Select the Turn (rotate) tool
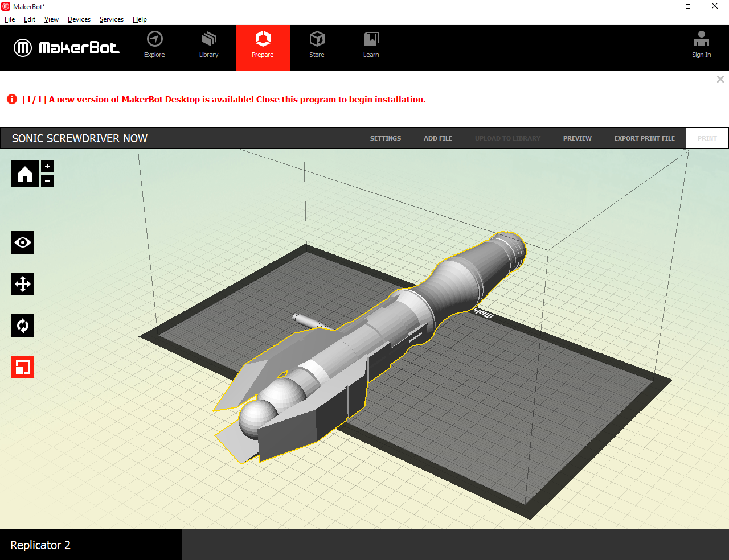This screenshot has width=729, height=560. click(x=23, y=326)
